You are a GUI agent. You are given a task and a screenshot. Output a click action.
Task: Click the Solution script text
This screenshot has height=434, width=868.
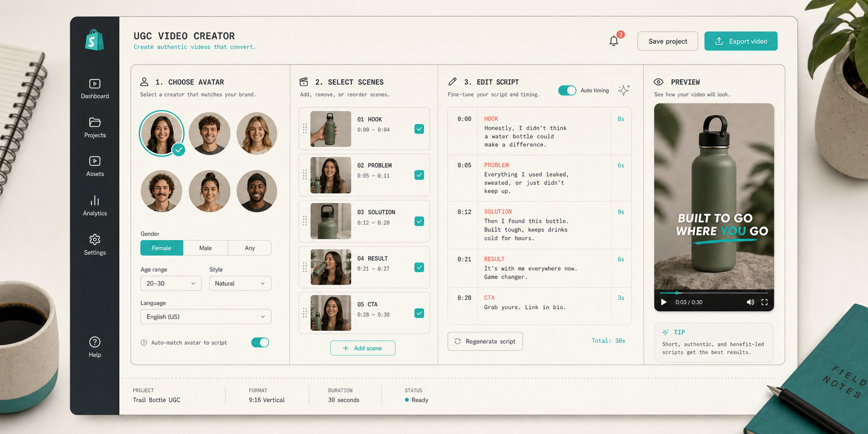526,229
